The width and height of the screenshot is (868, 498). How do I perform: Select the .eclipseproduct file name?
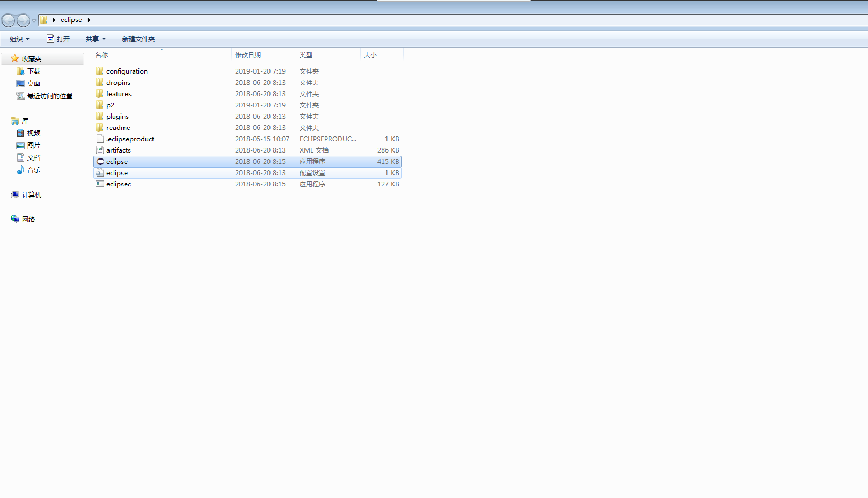(x=130, y=139)
